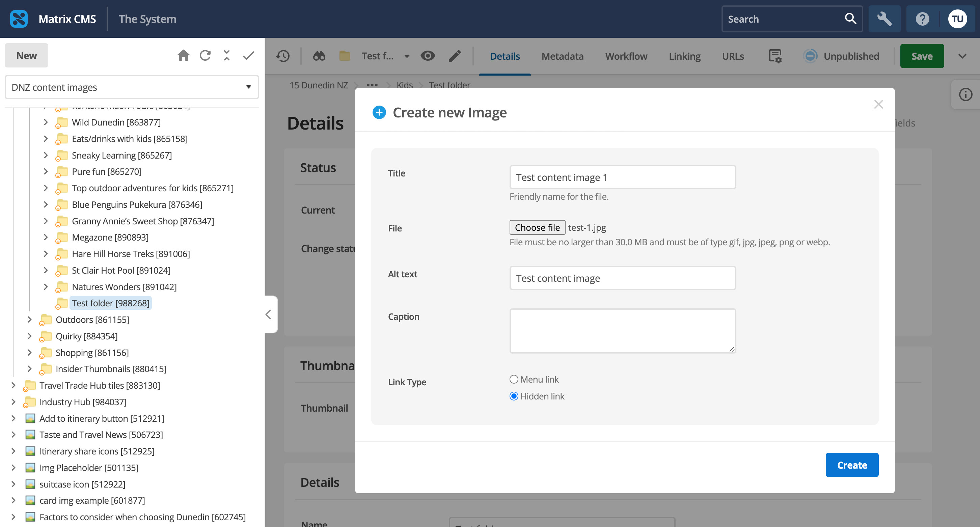980x527 pixels.
Task: Switch to the Details tab
Action: pos(505,56)
